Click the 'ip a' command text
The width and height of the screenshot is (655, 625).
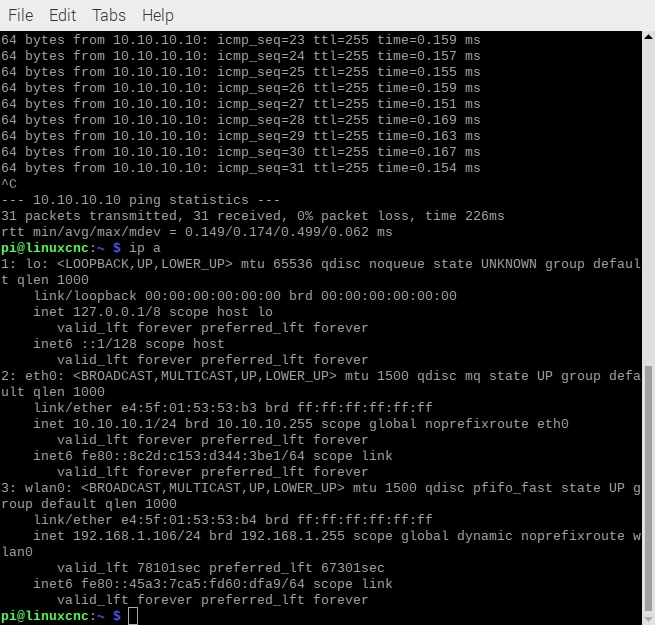point(145,248)
